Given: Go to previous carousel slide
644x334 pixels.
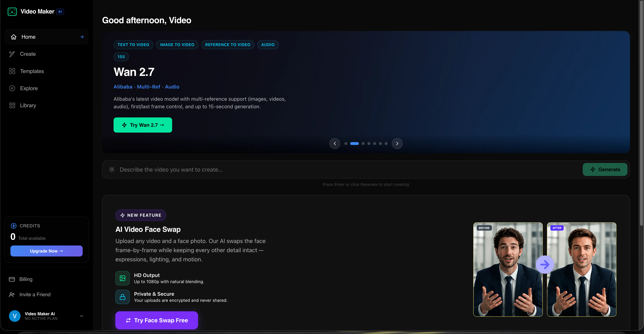Looking at the screenshot, I should [335, 143].
